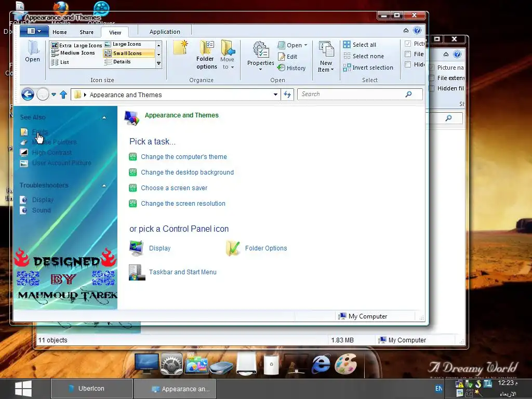Open the paint palette dock icon

(x=345, y=363)
